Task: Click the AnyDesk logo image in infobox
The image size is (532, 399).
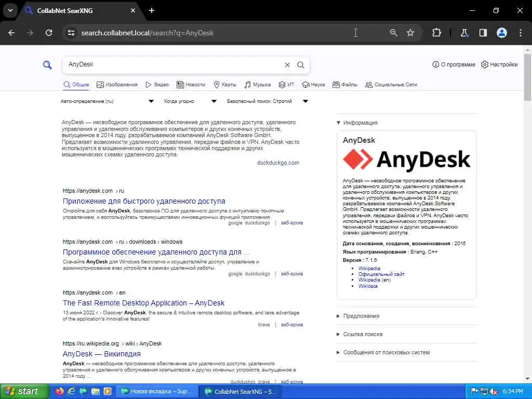Action: pos(406,159)
